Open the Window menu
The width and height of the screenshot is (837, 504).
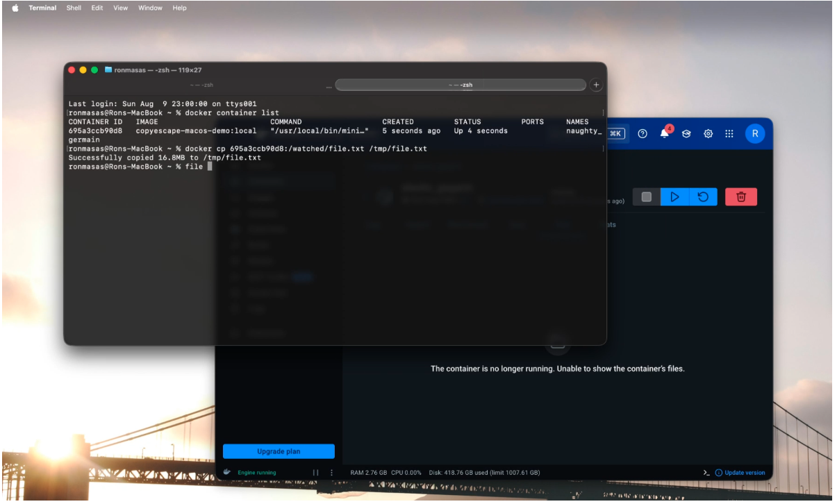click(x=150, y=8)
